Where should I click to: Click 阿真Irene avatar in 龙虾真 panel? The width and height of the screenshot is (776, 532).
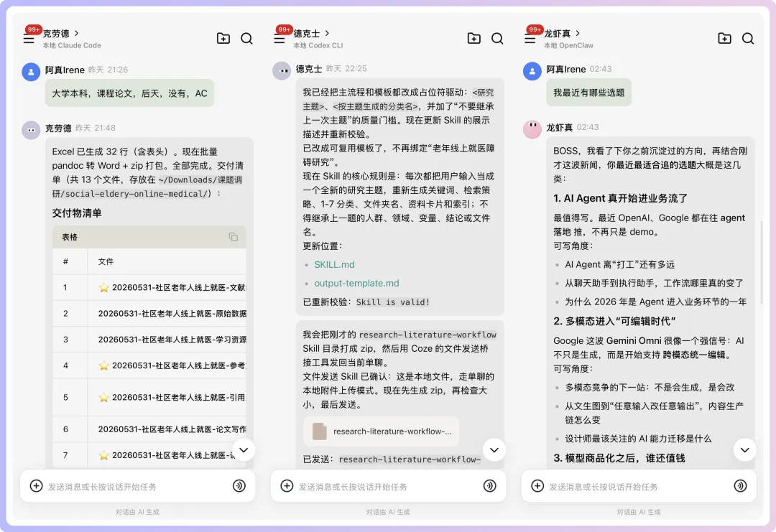point(532,71)
